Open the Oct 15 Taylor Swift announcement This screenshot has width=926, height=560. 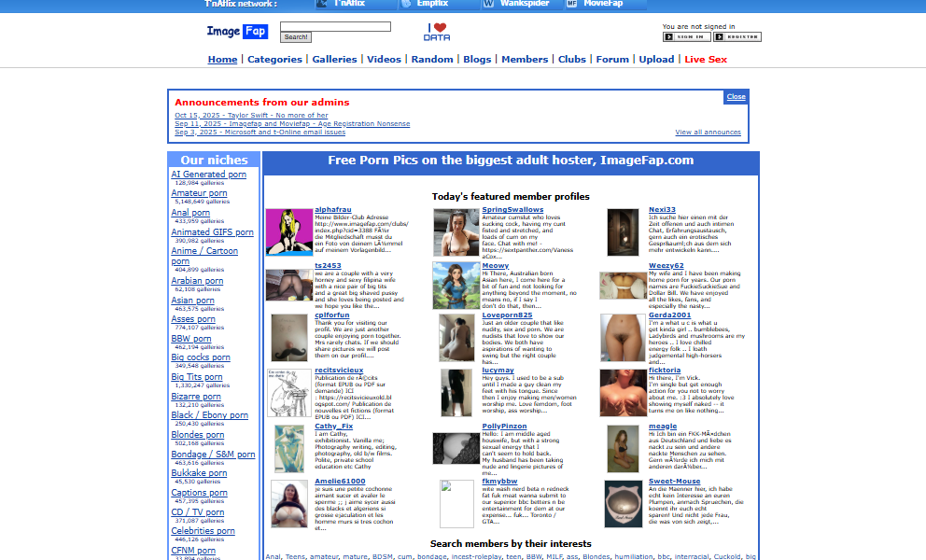coord(251,116)
